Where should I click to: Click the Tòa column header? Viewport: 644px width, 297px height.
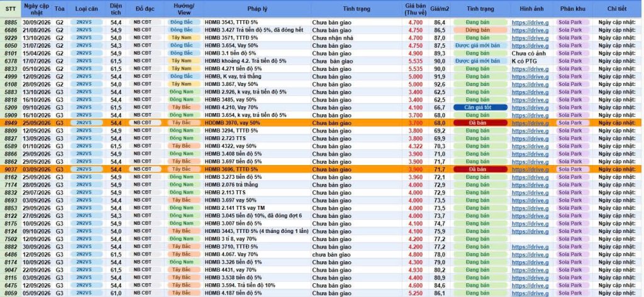click(60, 9)
